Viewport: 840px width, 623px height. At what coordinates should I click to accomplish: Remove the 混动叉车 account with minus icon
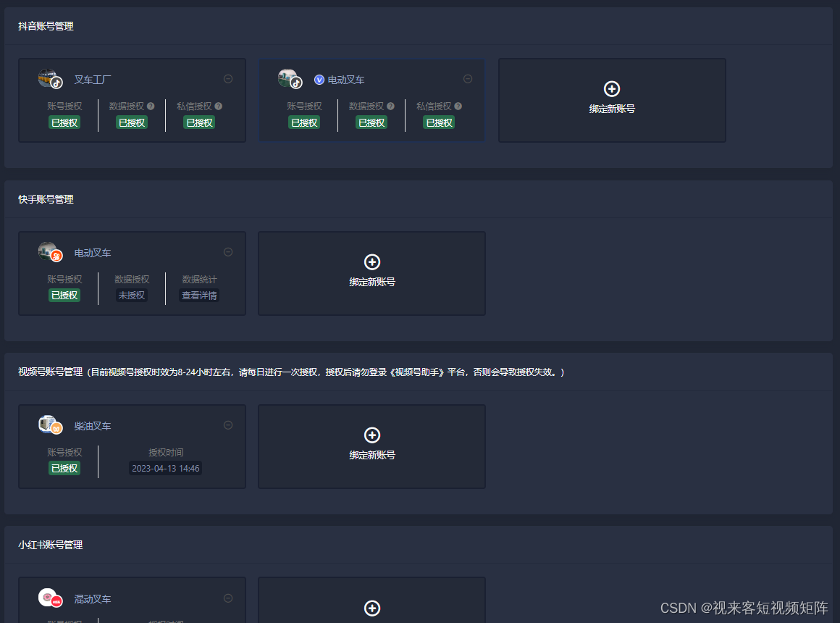(x=228, y=598)
